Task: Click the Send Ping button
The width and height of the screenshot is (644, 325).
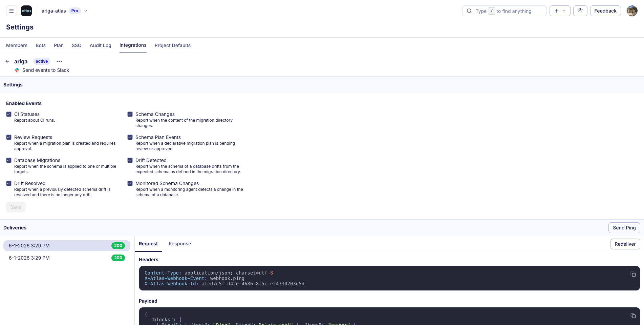Action: point(624,227)
